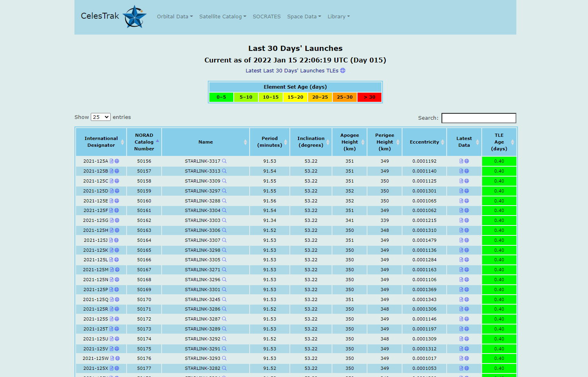This screenshot has width=588, height=377.
Task: Click globe icon next to 2021-125D designator
Action: (x=117, y=191)
